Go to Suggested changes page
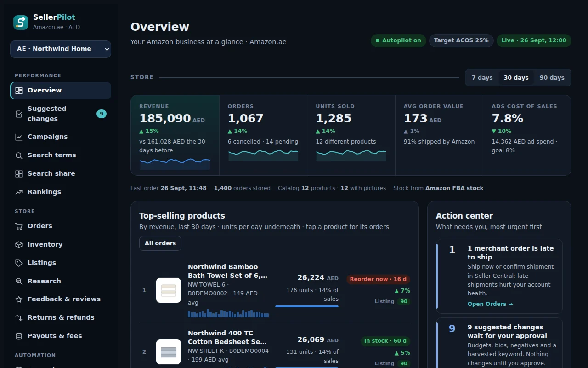 (x=61, y=114)
